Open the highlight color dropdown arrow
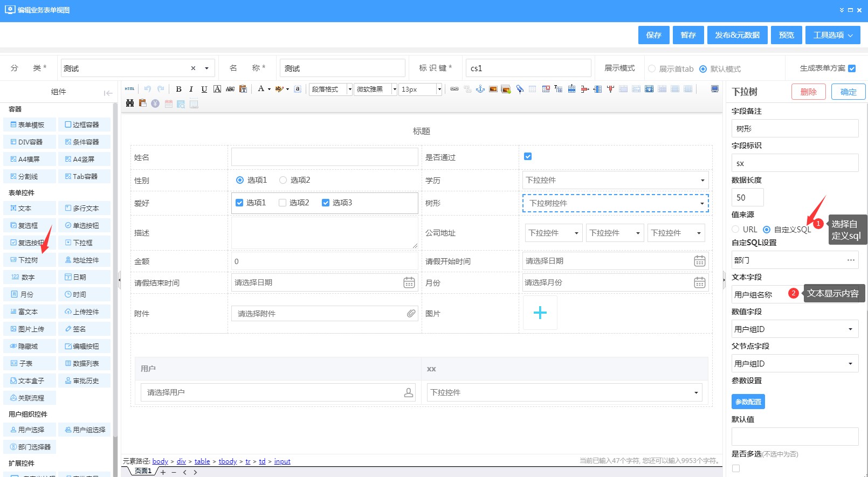This screenshot has width=868, height=477. pos(287,89)
